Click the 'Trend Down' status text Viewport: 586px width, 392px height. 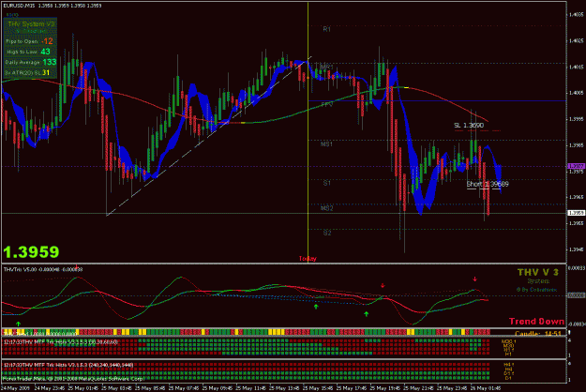click(x=536, y=322)
